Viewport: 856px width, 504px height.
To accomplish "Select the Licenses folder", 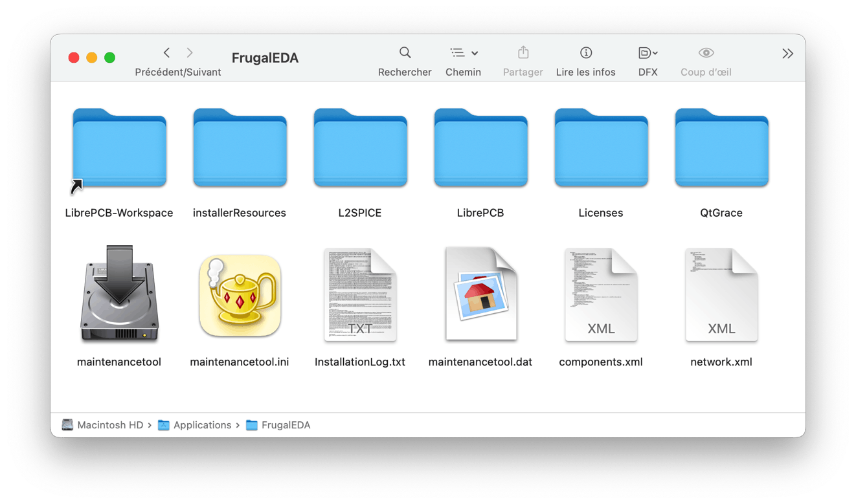I will pyautogui.click(x=601, y=149).
